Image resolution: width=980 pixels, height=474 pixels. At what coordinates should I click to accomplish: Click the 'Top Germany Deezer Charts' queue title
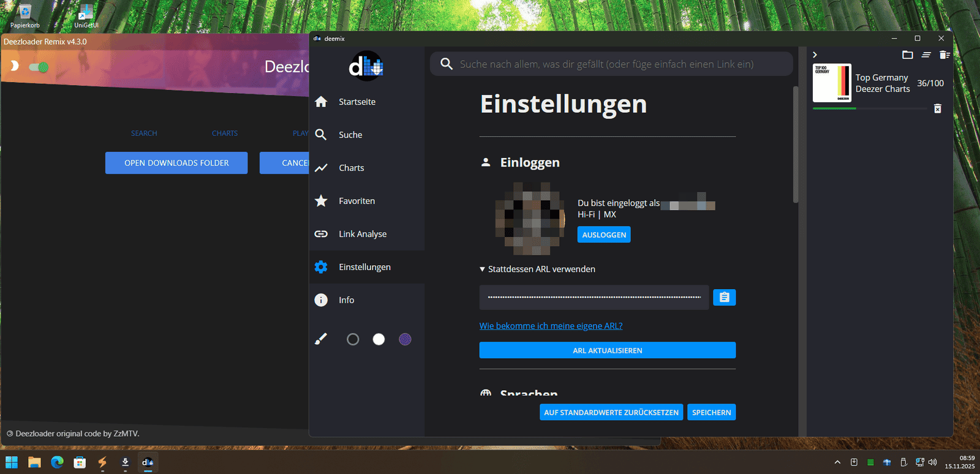coord(883,83)
